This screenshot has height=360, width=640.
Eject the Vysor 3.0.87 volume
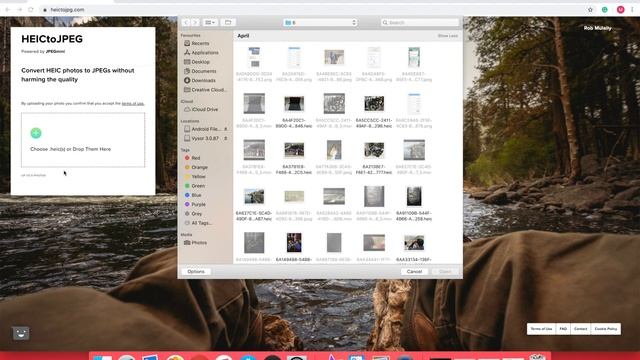(226, 138)
